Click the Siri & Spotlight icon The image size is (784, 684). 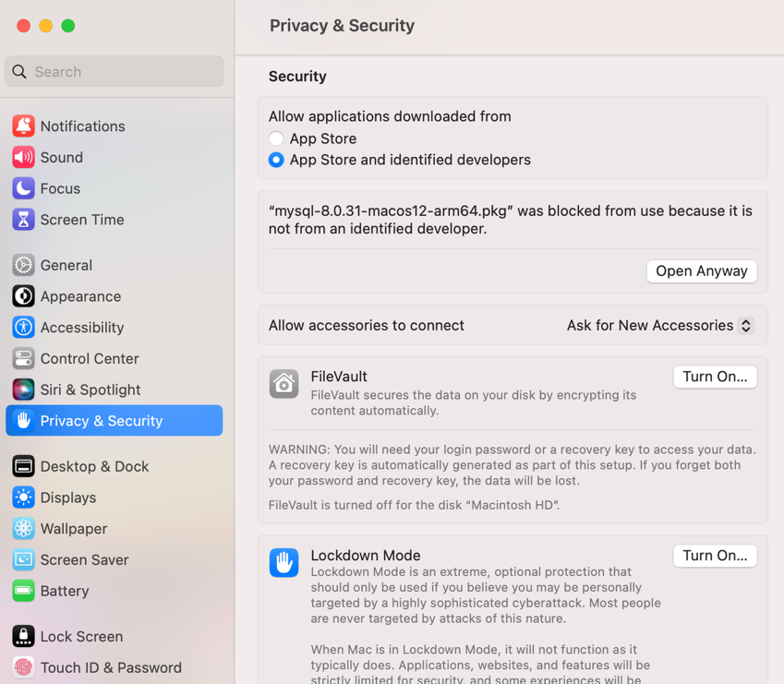point(23,390)
